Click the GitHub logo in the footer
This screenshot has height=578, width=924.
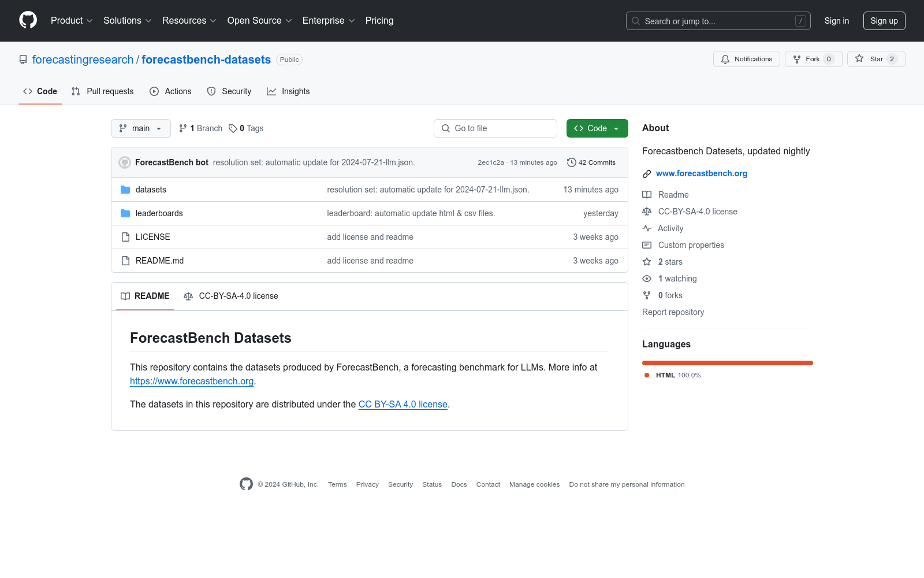click(x=246, y=484)
